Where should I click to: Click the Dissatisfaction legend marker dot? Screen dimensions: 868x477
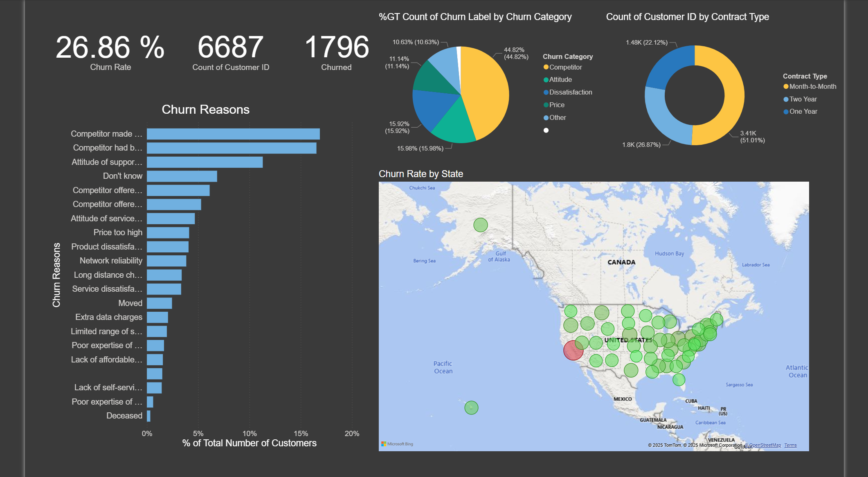click(546, 92)
